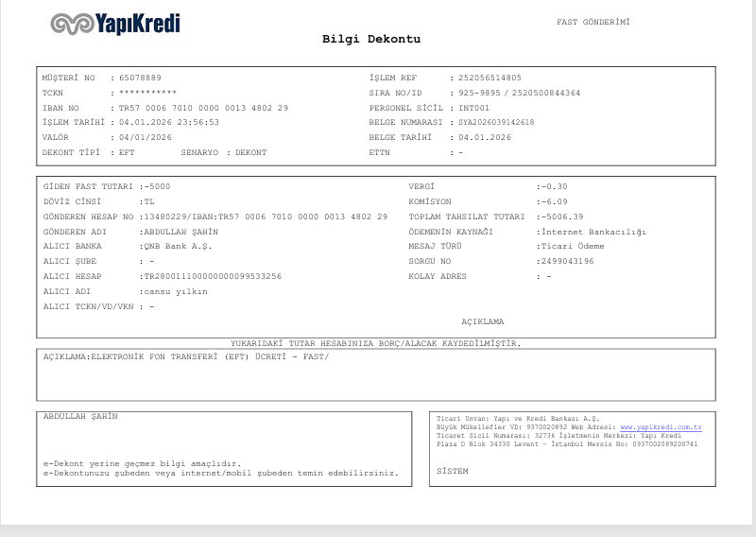Select the ETTN label
Viewport: 756px width, 537px height.
(x=380, y=152)
